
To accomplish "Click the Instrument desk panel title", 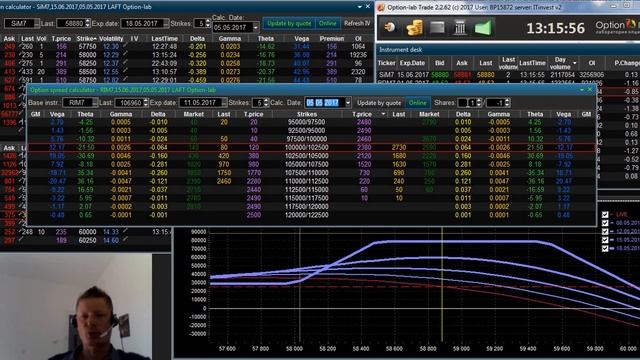I will tap(400, 50).
